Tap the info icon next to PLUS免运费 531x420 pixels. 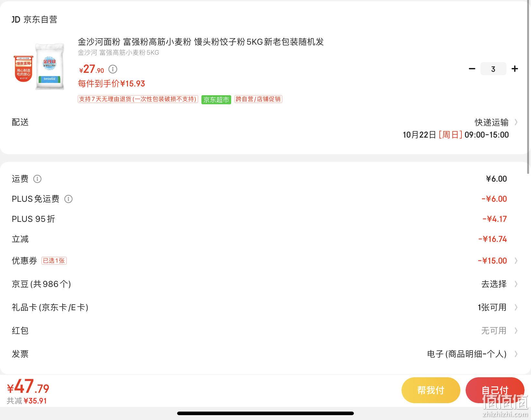point(68,199)
